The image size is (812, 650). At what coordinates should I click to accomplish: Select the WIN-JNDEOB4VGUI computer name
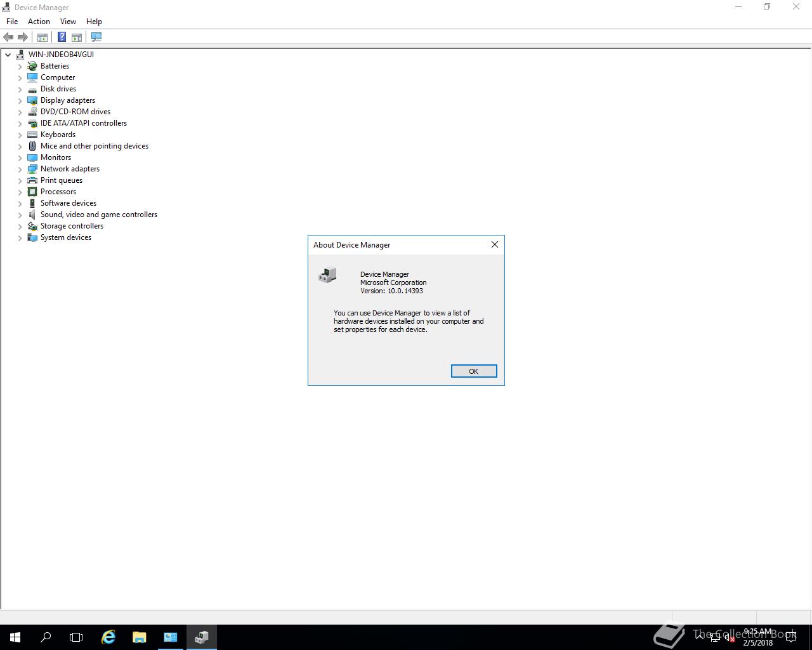click(x=61, y=55)
